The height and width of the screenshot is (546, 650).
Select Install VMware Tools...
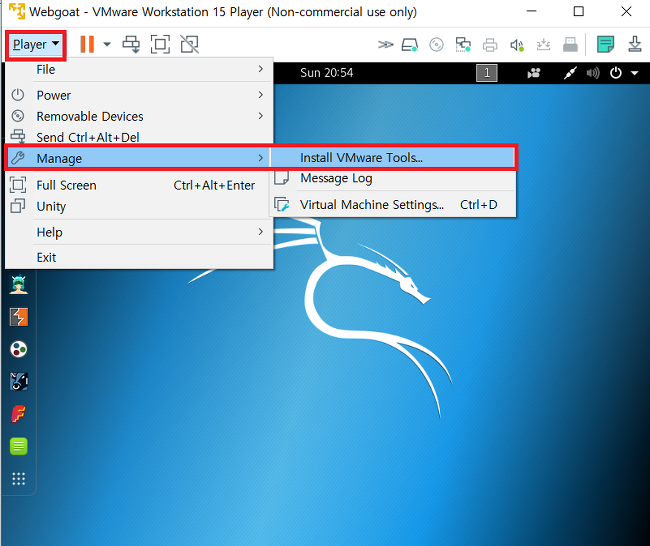393,158
